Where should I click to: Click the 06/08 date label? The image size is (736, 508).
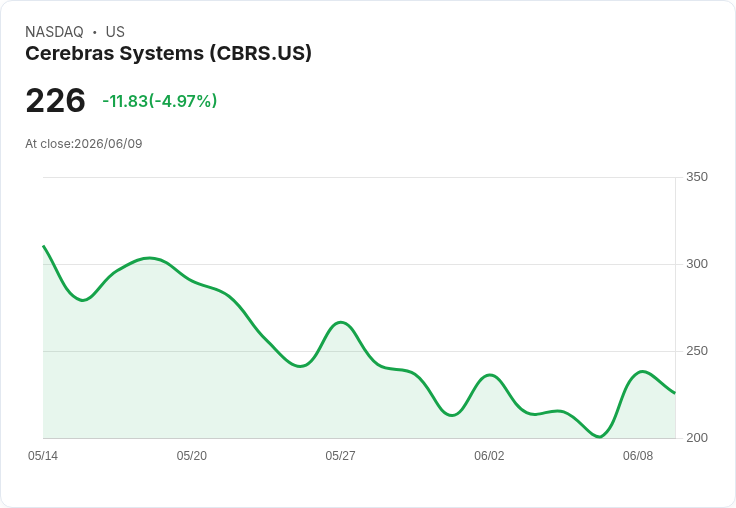638,456
